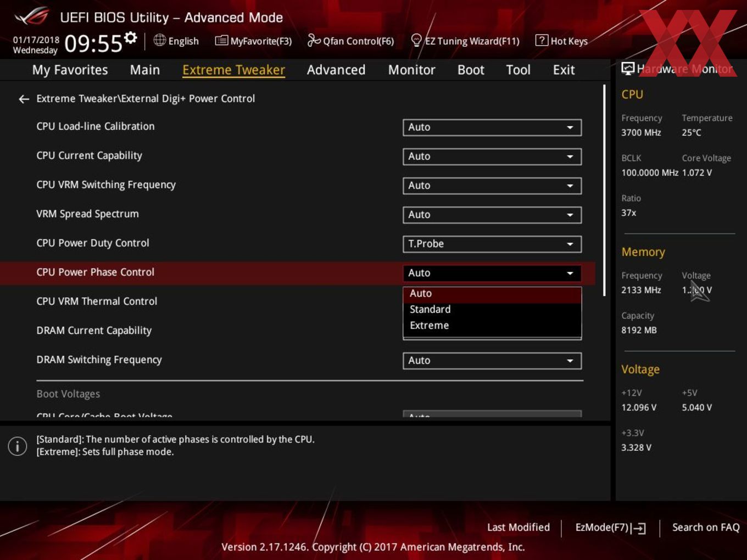
Task: Click Last Modified button
Action: pyautogui.click(x=518, y=528)
